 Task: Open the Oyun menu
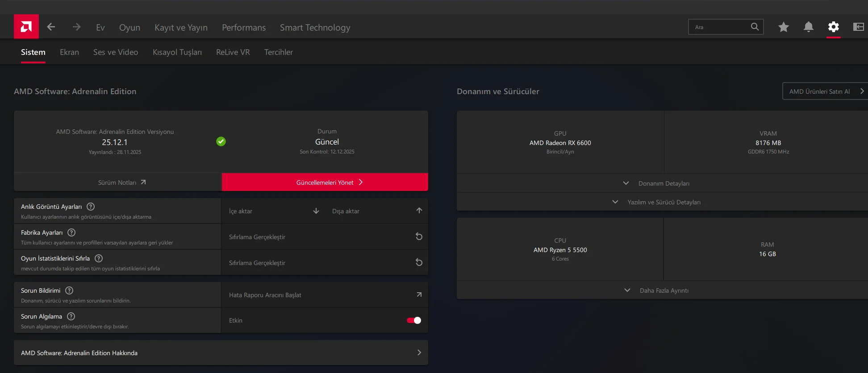pos(129,28)
